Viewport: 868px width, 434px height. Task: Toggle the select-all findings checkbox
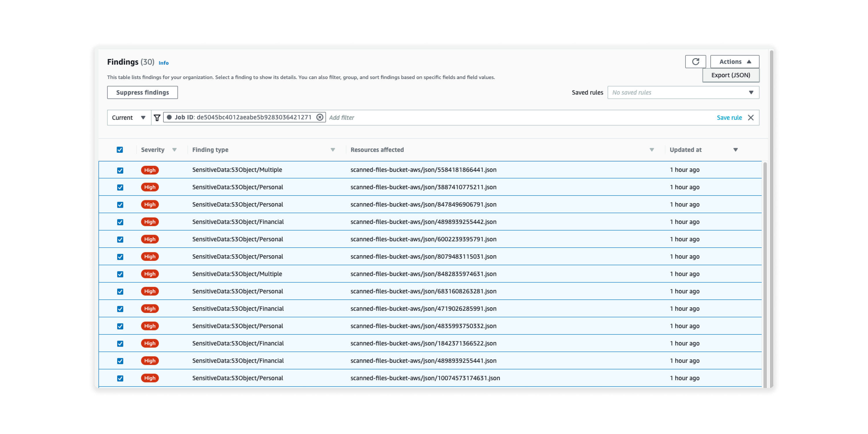pyautogui.click(x=119, y=150)
